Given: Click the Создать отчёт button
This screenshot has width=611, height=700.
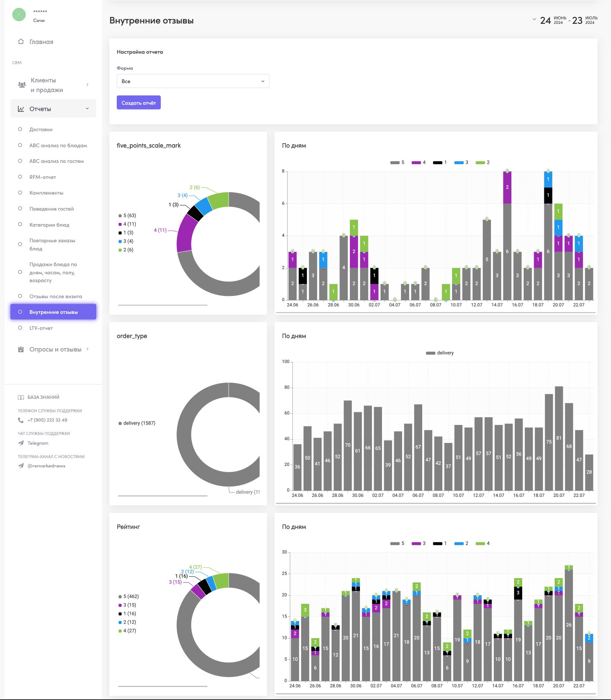Looking at the screenshot, I should 139,103.
